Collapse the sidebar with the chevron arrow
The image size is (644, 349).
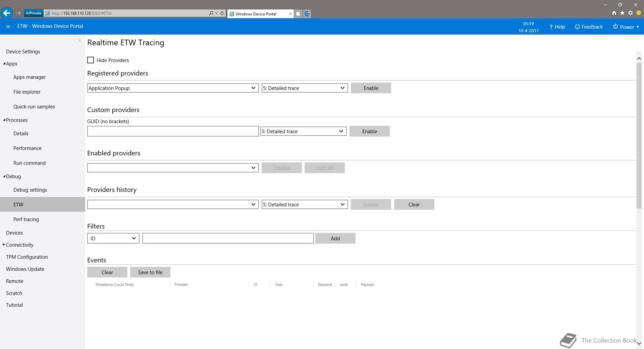click(x=79, y=40)
